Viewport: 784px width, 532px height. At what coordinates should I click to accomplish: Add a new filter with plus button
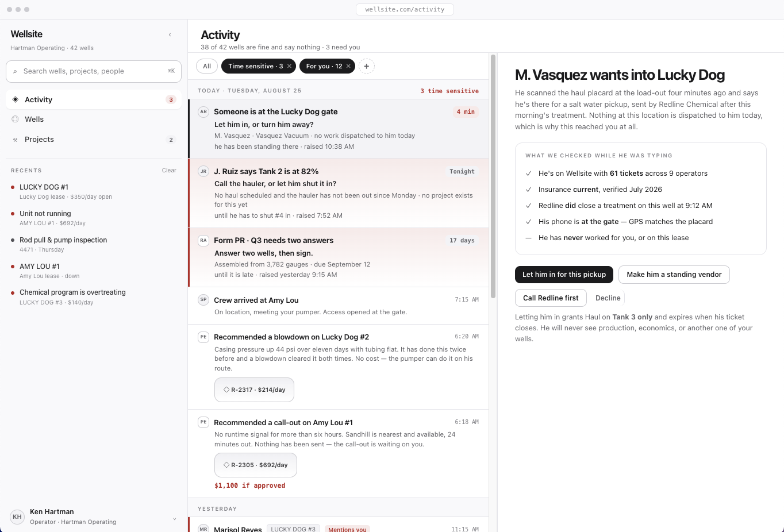click(367, 66)
